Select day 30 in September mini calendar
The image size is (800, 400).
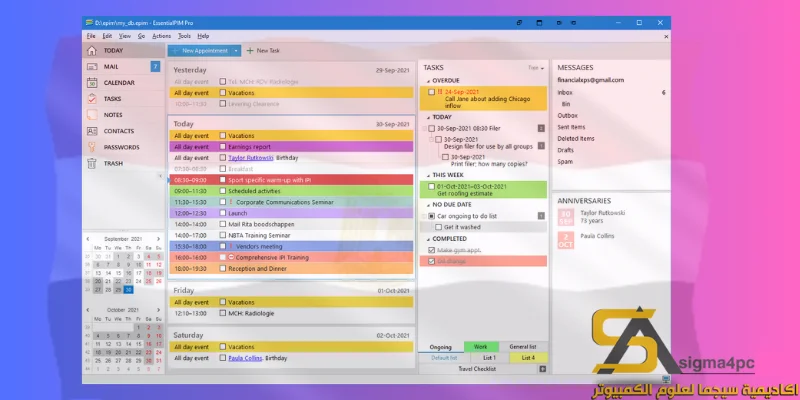(128, 289)
